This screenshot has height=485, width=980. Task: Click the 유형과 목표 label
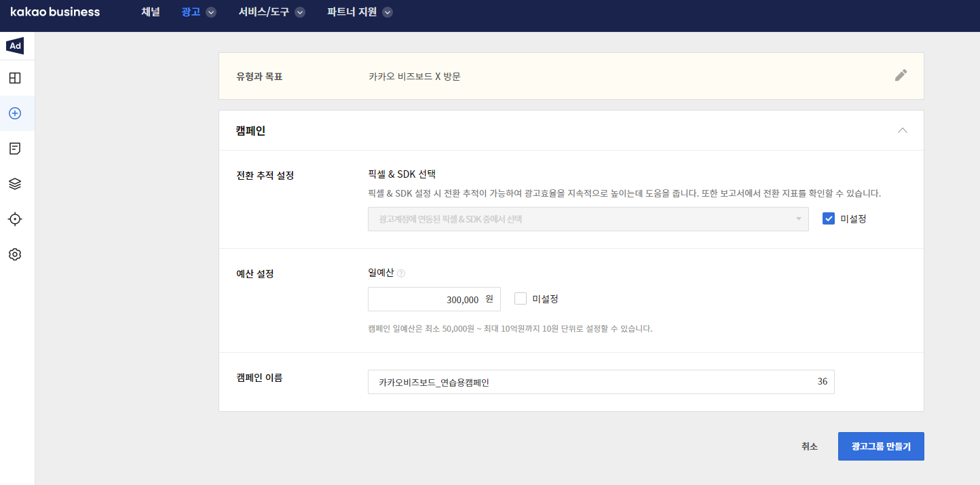point(259,77)
